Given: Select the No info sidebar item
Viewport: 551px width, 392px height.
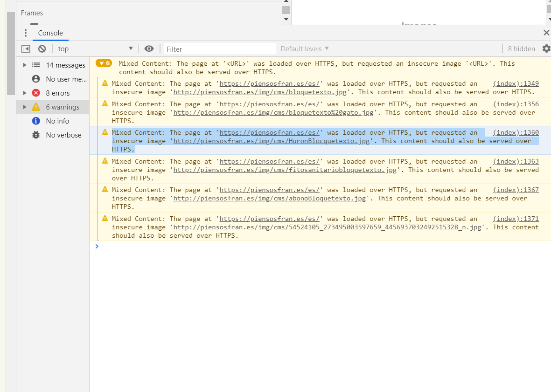Looking at the screenshot, I should (53, 121).
